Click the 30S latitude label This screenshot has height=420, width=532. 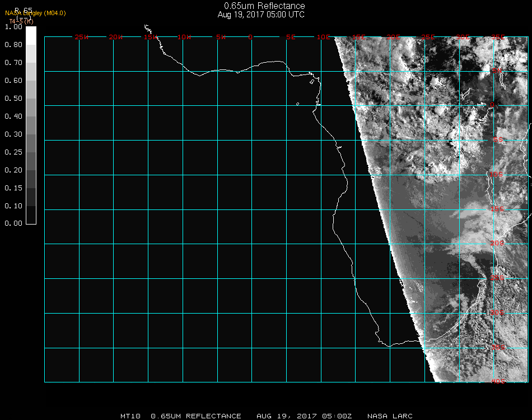point(497,312)
